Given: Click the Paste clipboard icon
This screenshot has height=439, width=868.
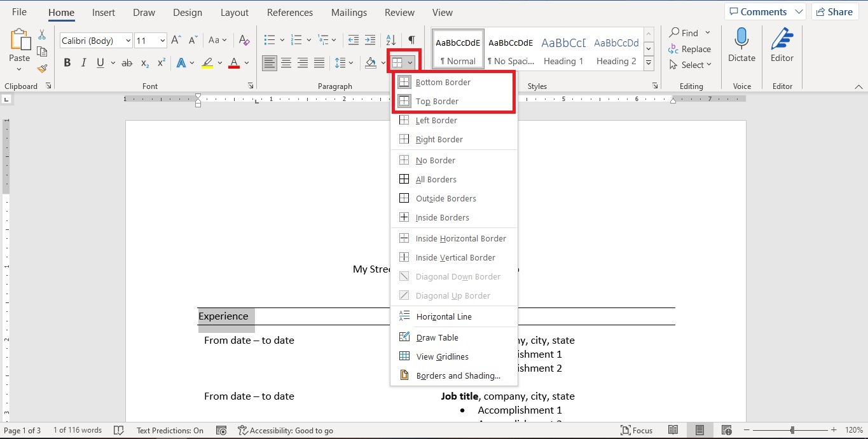Looking at the screenshot, I should (19, 40).
